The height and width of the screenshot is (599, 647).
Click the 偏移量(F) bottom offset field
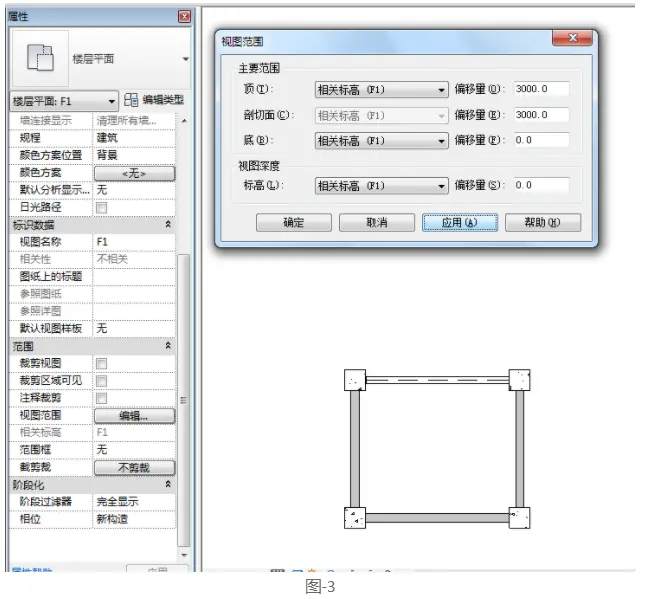click(x=541, y=140)
